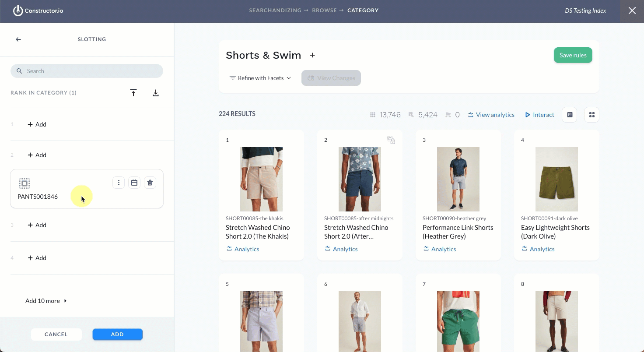Click the product 7 green swim shorts image

click(x=458, y=321)
